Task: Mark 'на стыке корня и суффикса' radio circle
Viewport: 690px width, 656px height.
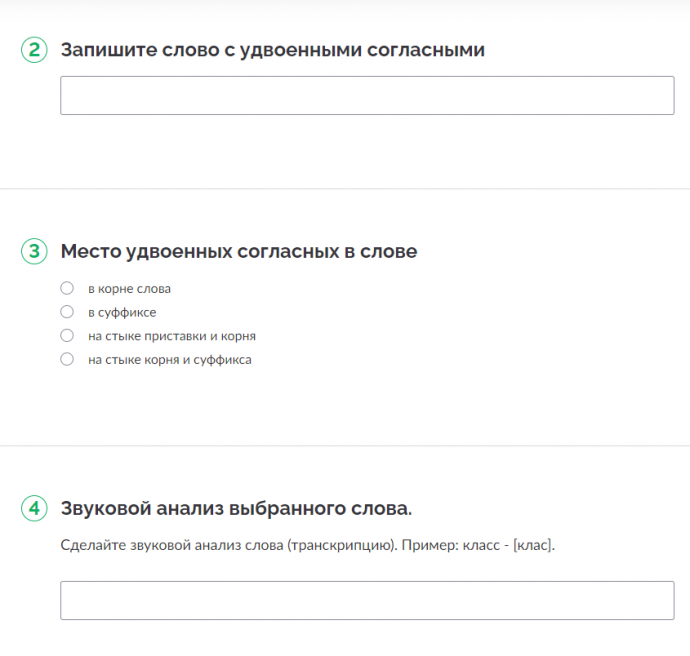Action: (x=67, y=359)
